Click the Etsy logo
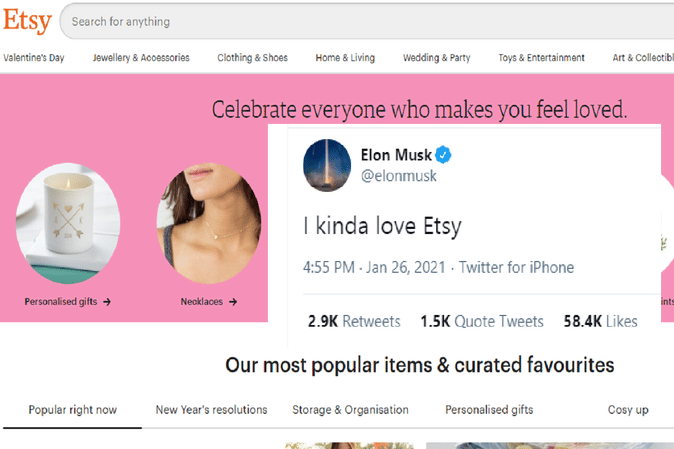This screenshot has height=449, width=674. 27,20
